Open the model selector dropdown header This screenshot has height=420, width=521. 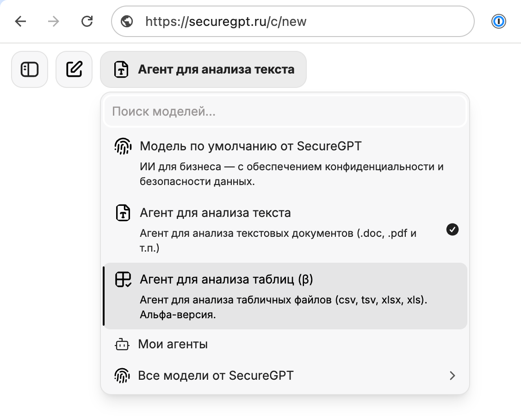pyautogui.click(x=204, y=69)
